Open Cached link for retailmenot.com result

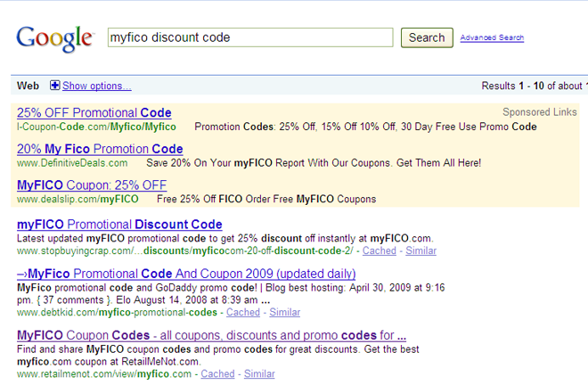coord(217,373)
